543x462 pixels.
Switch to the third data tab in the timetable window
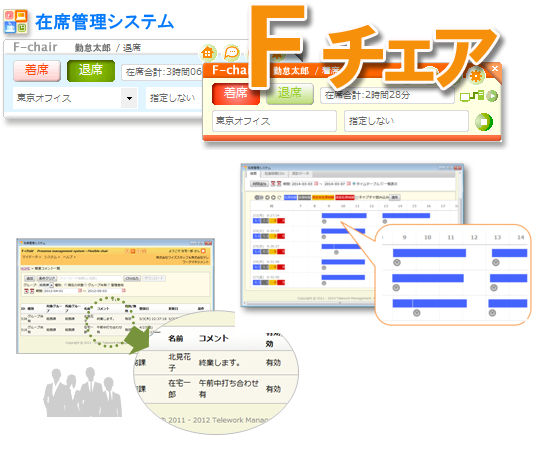tap(300, 174)
